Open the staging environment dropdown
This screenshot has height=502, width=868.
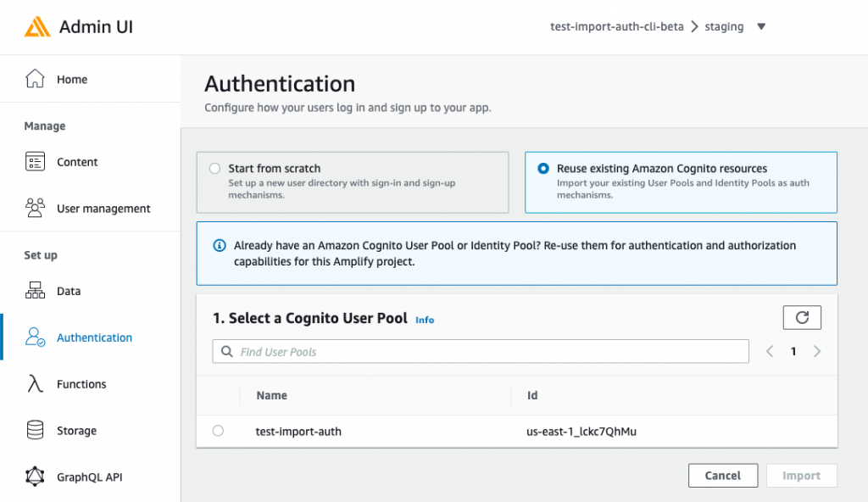pos(760,26)
